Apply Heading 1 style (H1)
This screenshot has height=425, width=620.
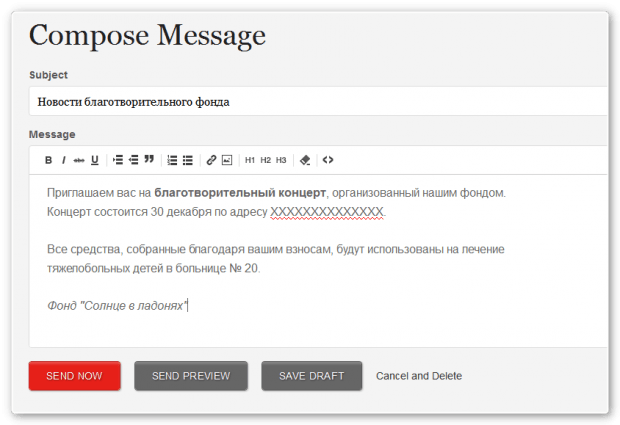[x=250, y=160]
